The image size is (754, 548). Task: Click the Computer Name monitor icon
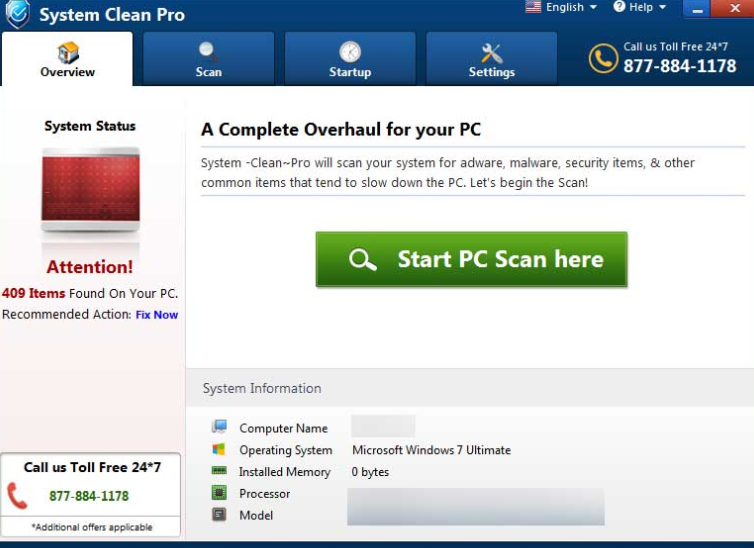tap(219, 426)
